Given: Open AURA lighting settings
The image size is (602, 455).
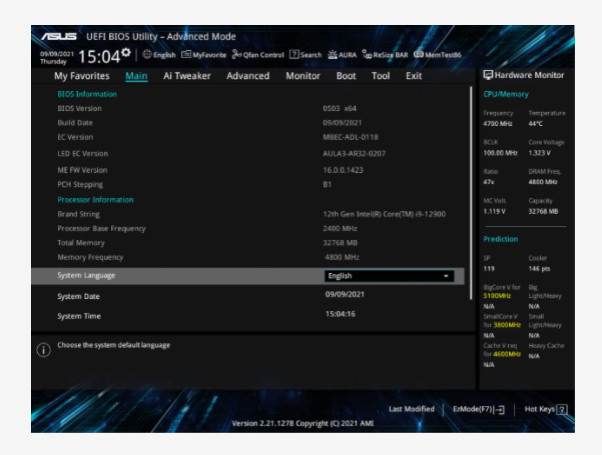Looking at the screenshot, I should [343, 55].
